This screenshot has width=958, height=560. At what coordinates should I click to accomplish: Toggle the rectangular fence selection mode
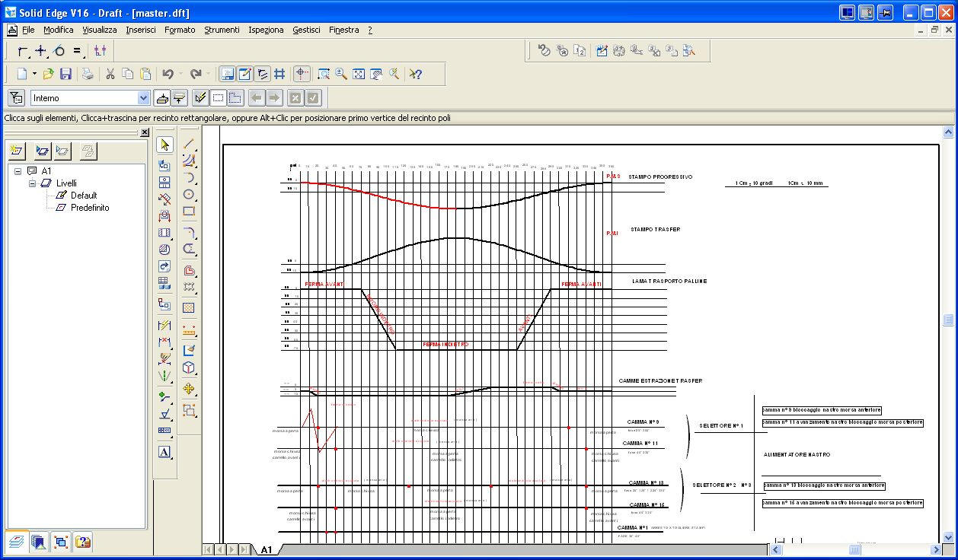pos(218,97)
